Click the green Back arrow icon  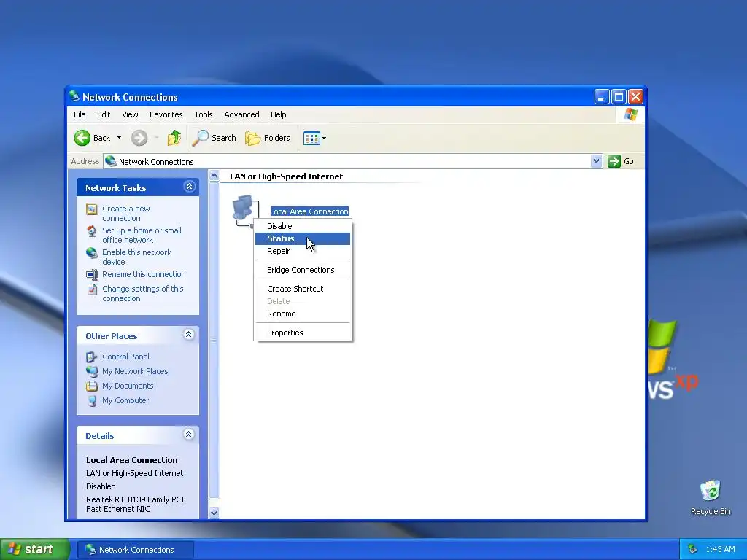click(82, 138)
